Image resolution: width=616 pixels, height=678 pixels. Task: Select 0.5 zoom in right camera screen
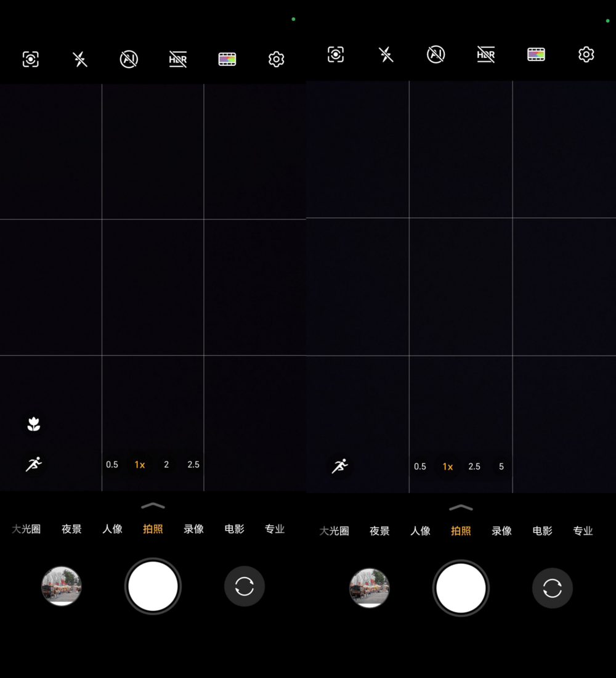coord(419,467)
